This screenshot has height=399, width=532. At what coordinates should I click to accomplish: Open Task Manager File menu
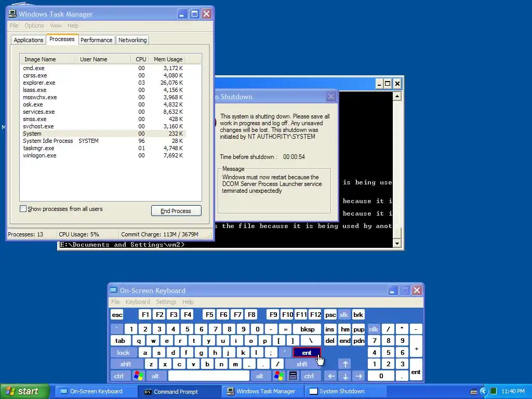pos(14,25)
